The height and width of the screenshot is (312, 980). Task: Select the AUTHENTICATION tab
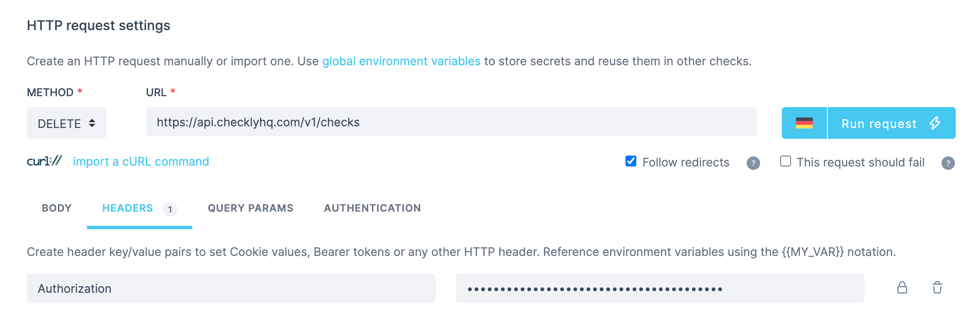[x=372, y=208]
